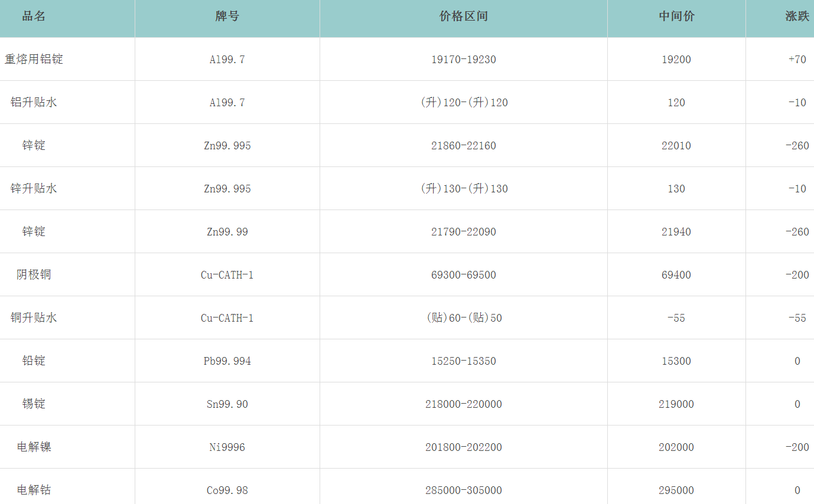Click the 中间价 column header
Image resolution: width=814 pixels, height=504 pixels.
click(676, 17)
